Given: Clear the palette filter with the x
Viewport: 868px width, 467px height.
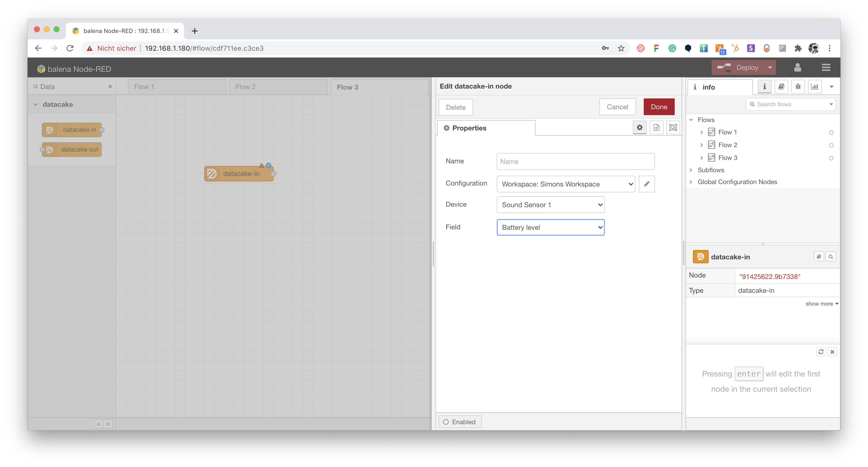Looking at the screenshot, I should [x=110, y=87].
